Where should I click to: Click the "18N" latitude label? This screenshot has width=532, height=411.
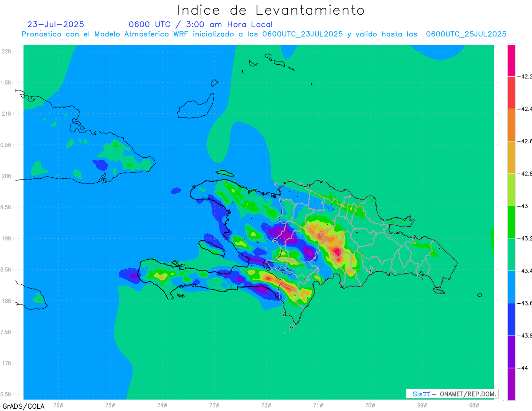(7, 301)
